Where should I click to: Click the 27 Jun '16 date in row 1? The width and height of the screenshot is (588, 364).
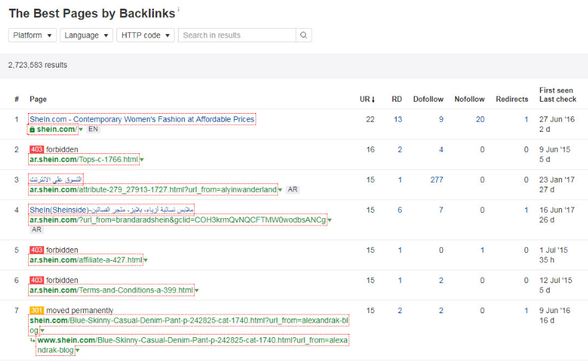(557, 119)
